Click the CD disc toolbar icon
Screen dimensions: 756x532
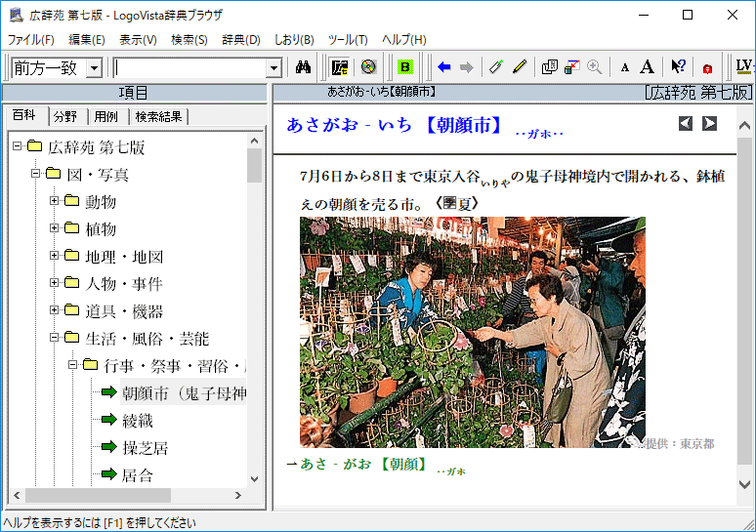(368, 67)
